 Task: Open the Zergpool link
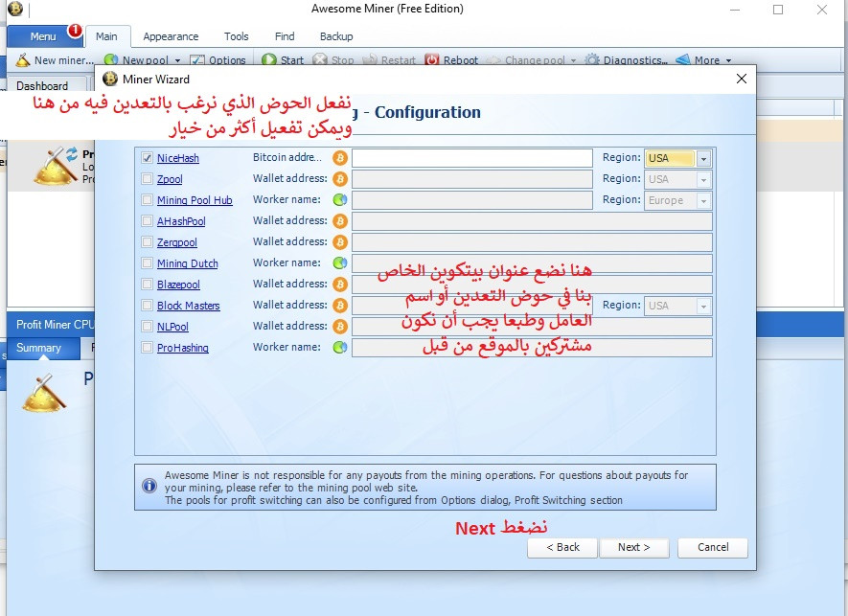pyautogui.click(x=177, y=242)
